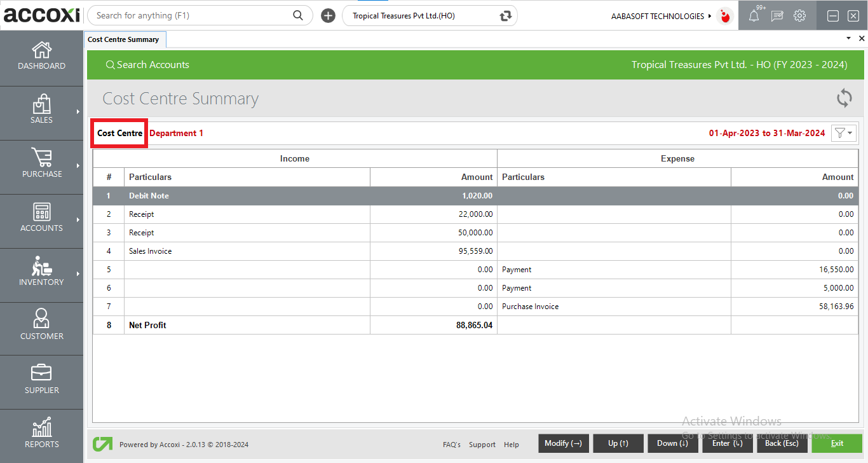The width and height of the screenshot is (868, 463).
Task: Click the Modify button in the footer
Action: [563, 443]
